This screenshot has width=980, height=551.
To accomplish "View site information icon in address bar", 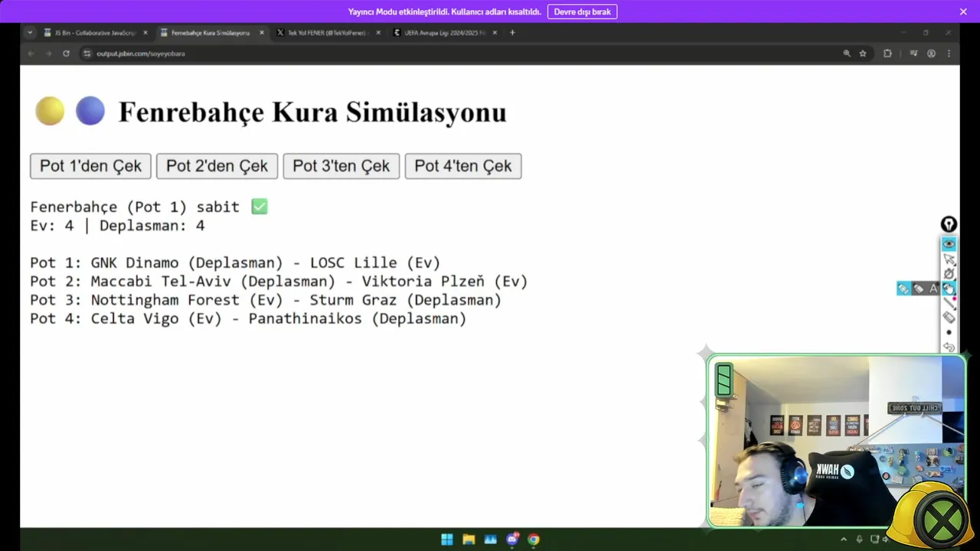I will point(87,54).
